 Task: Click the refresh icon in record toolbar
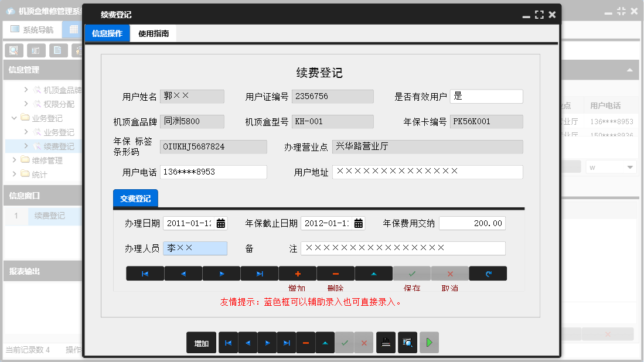[488, 273]
